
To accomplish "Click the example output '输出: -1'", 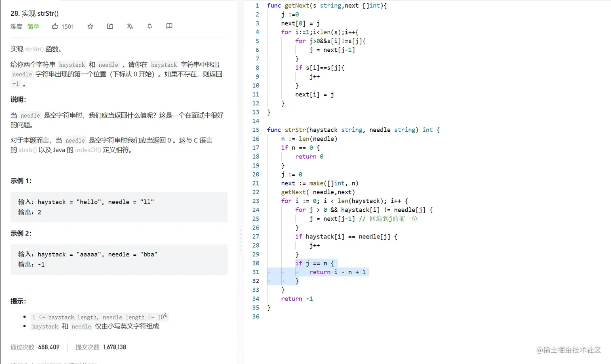I will [32, 265].
